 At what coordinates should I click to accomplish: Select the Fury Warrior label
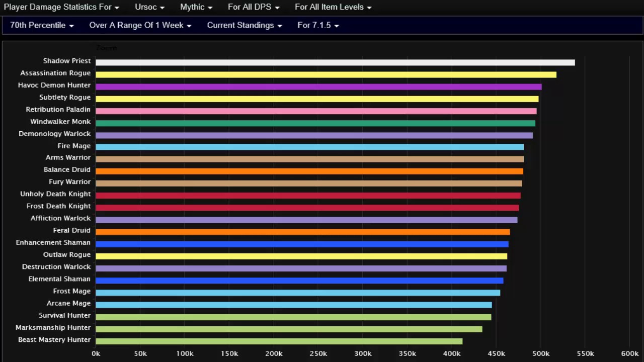69,182
